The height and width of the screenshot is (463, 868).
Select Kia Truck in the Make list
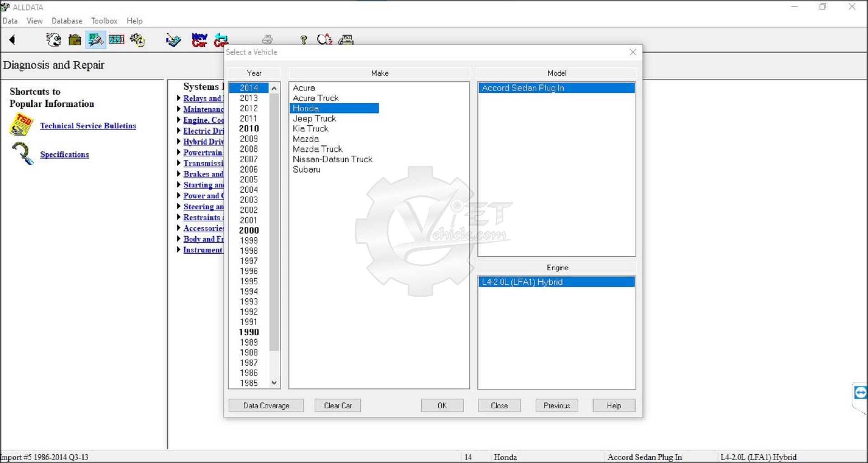point(311,129)
